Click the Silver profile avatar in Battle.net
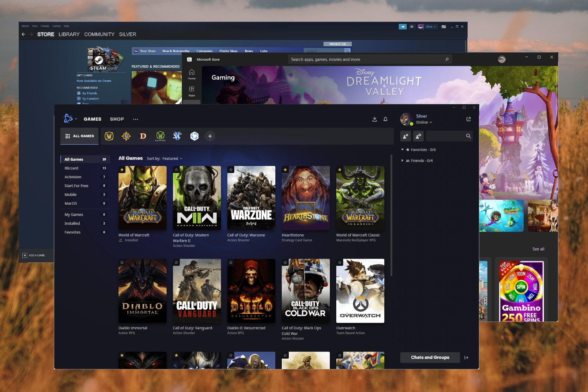This screenshot has width=588, height=392. point(406,119)
